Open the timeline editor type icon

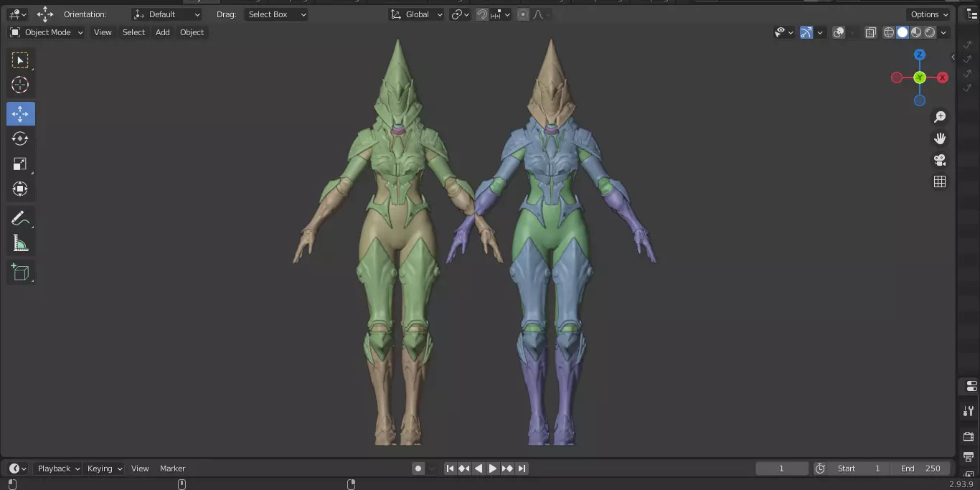[18, 468]
